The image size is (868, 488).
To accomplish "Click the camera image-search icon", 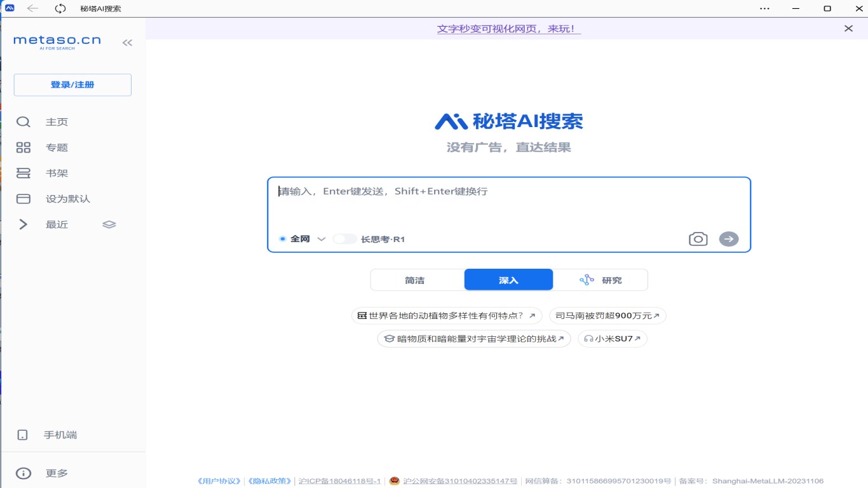I will click(x=698, y=239).
